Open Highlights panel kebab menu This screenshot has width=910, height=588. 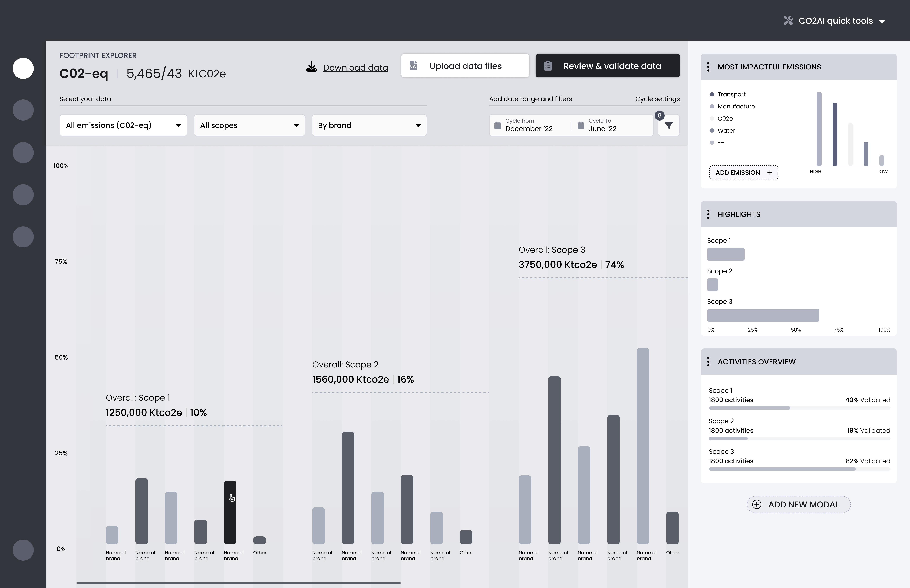708,214
